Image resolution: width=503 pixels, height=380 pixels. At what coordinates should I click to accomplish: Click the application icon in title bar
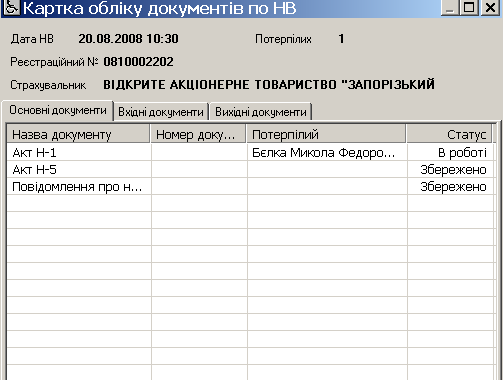point(12,7)
